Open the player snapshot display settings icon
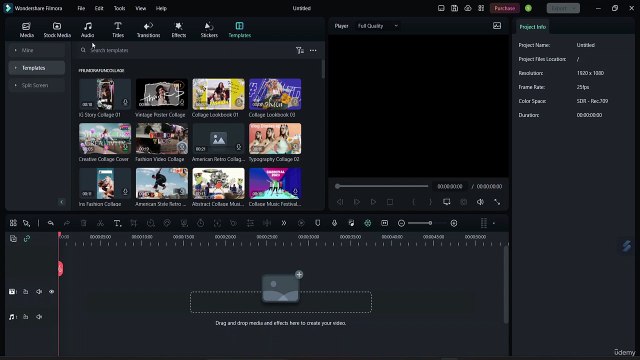The image size is (640, 360). (497, 26)
